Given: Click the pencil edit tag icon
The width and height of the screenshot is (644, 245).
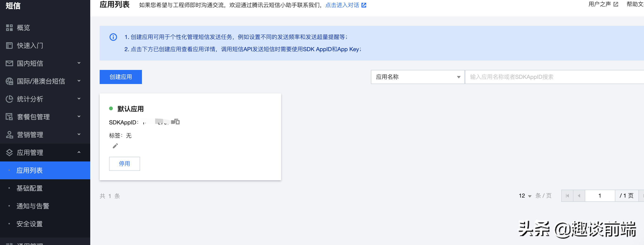Looking at the screenshot, I should (115, 146).
